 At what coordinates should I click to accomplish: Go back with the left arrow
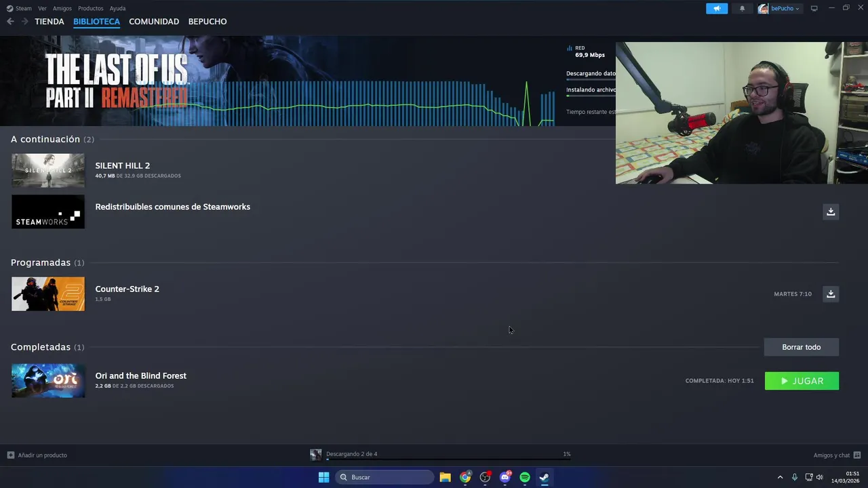point(10,22)
